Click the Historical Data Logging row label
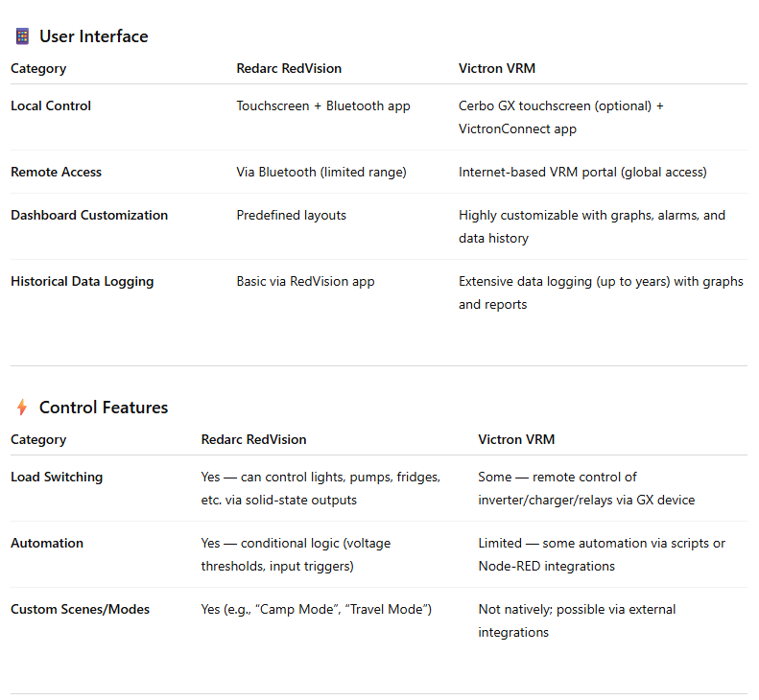The height and width of the screenshot is (700, 759). pos(82,281)
